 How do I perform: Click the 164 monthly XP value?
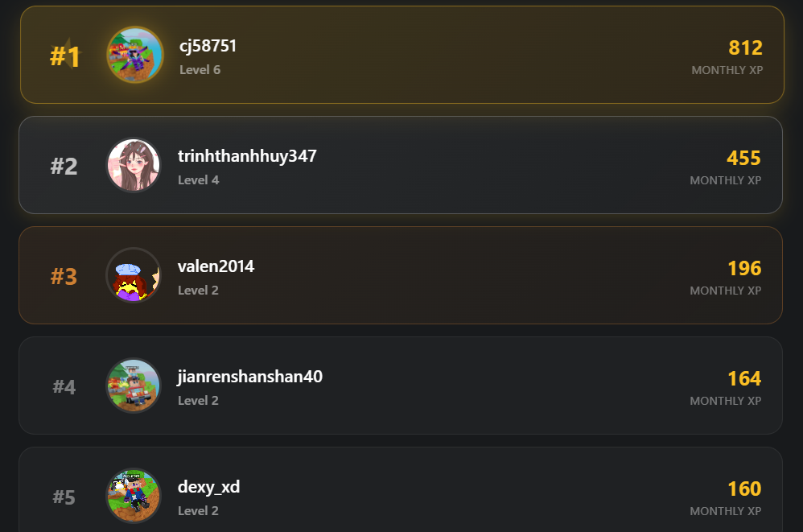(x=744, y=378)
